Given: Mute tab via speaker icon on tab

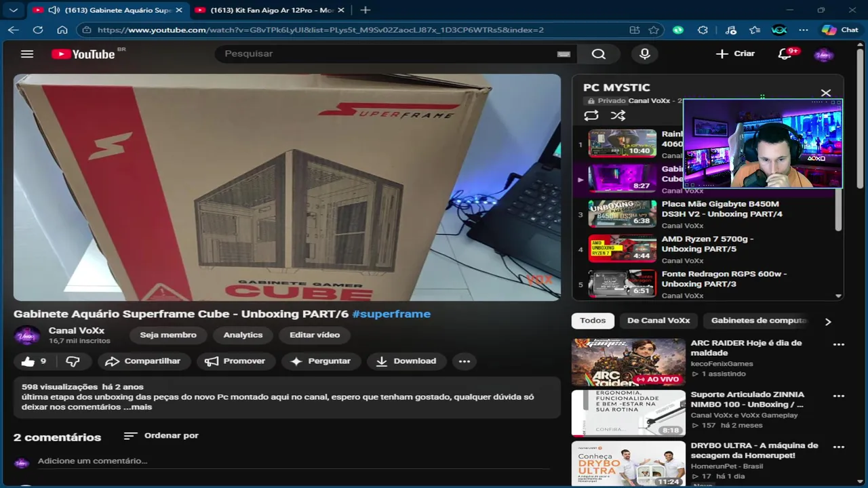Looking at the screenshot, I should click(x=54, y=10).
